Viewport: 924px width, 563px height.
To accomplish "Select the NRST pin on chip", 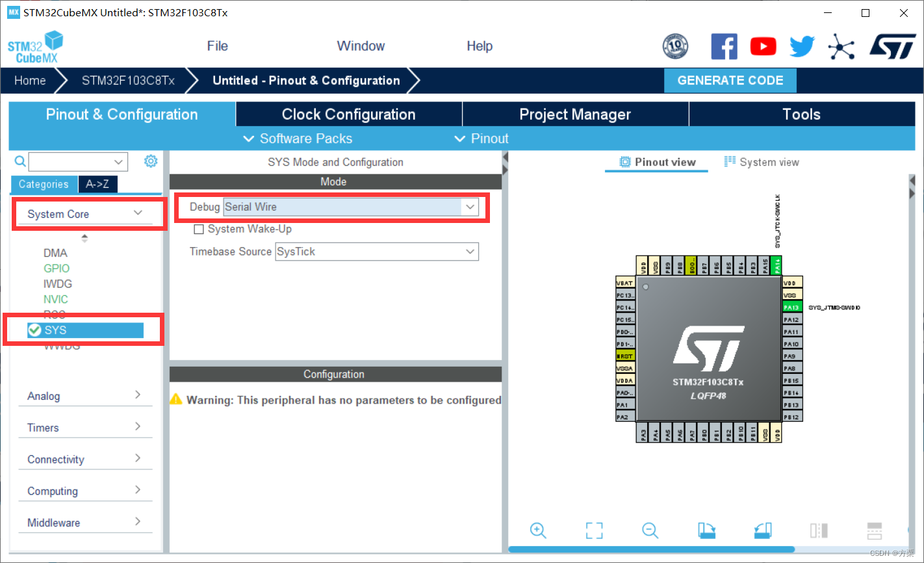I will pos(625,356).
